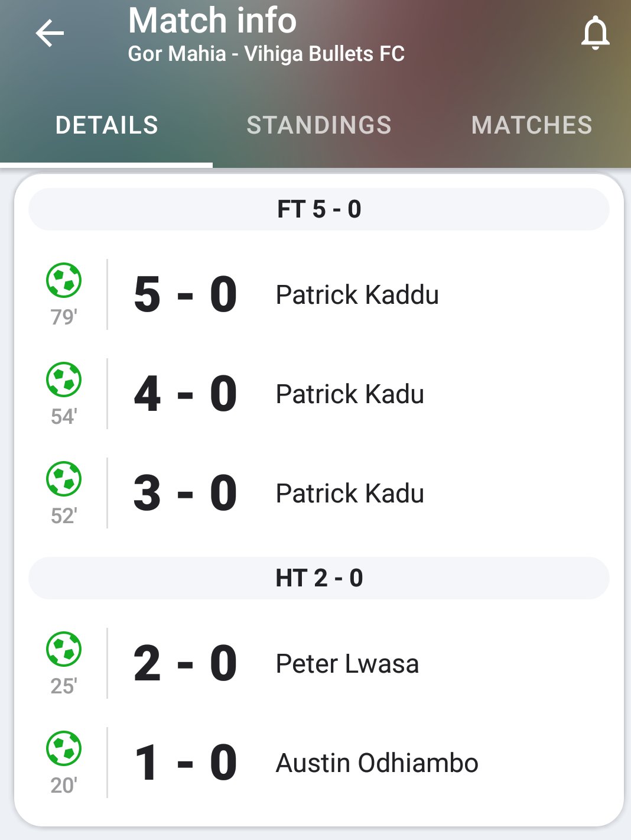Tap the goal ball icon at 25'

coord(64,649)
